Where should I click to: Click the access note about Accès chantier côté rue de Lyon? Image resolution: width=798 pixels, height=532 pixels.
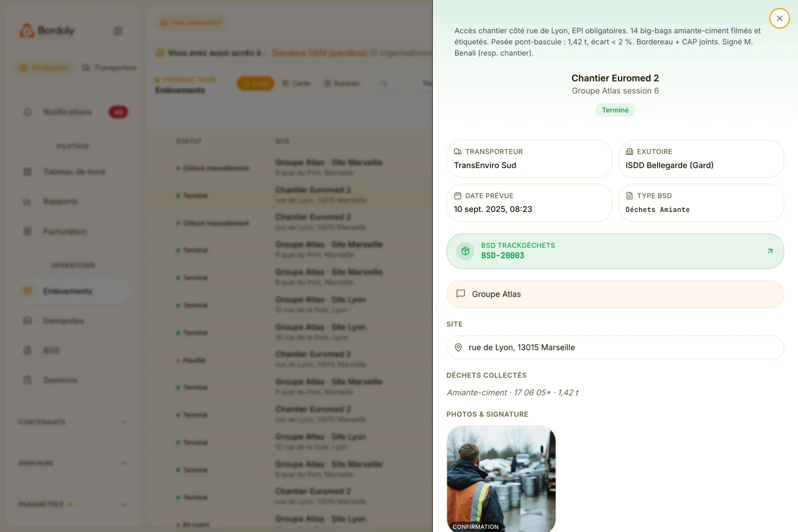coord(608,42)
